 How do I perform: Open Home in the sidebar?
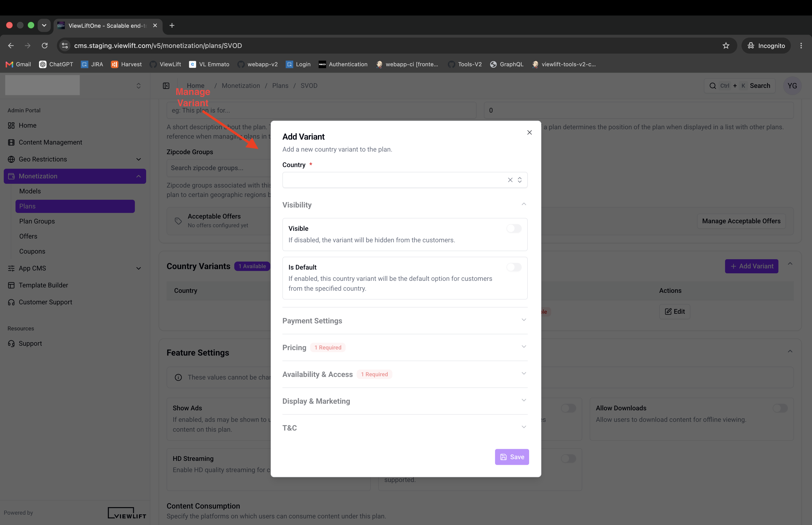click(75, 125)
